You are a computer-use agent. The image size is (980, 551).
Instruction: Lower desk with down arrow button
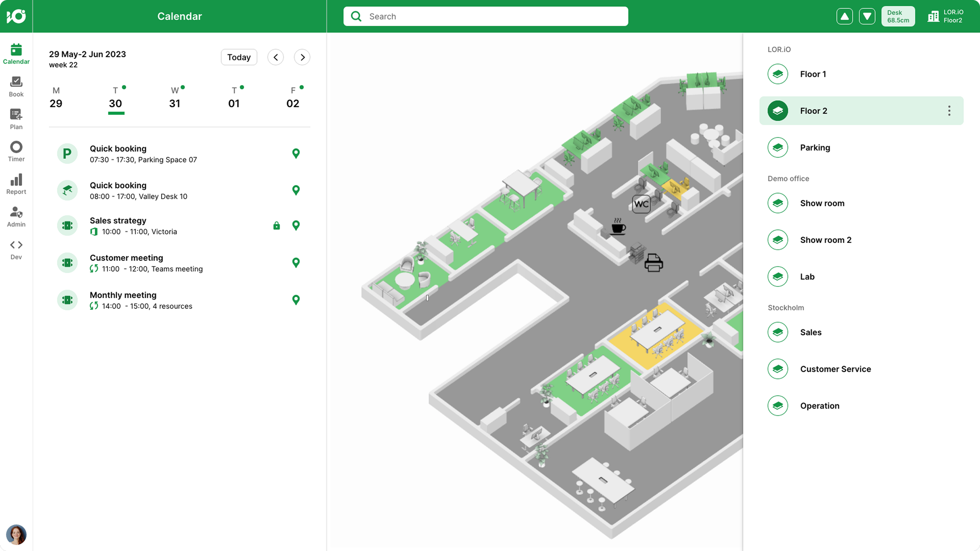pyautogui.click(x=867, y=16)
